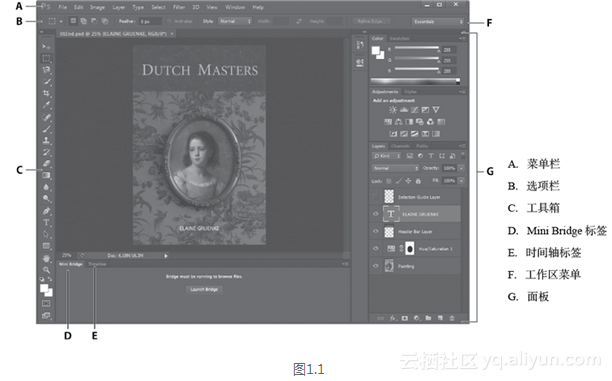The width and height of the screenshot is (612, 381).
Task: Open the layer blend mode Normal dropdown
Action: 395,168
